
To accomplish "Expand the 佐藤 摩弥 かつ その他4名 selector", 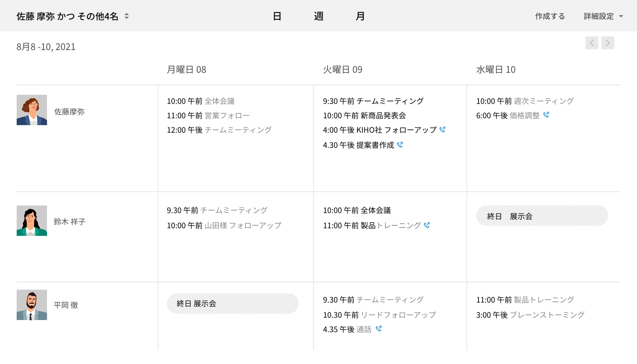I will 127,16.
